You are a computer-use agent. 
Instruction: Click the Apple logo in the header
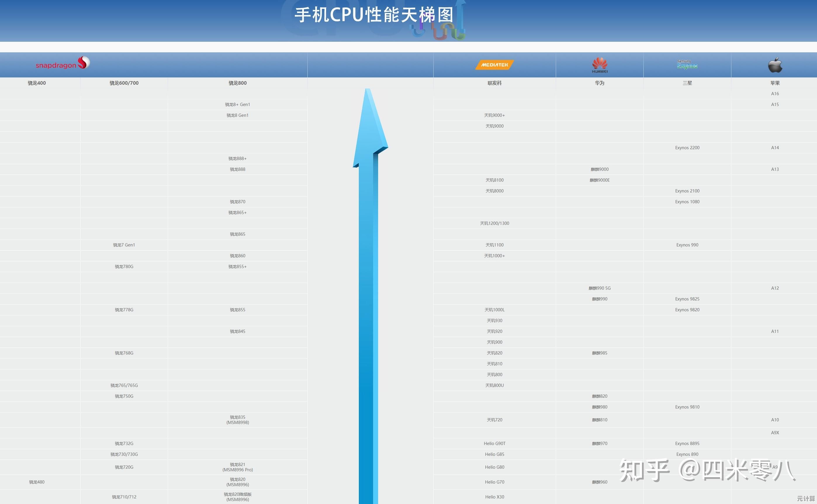click(x=775, y=65)
